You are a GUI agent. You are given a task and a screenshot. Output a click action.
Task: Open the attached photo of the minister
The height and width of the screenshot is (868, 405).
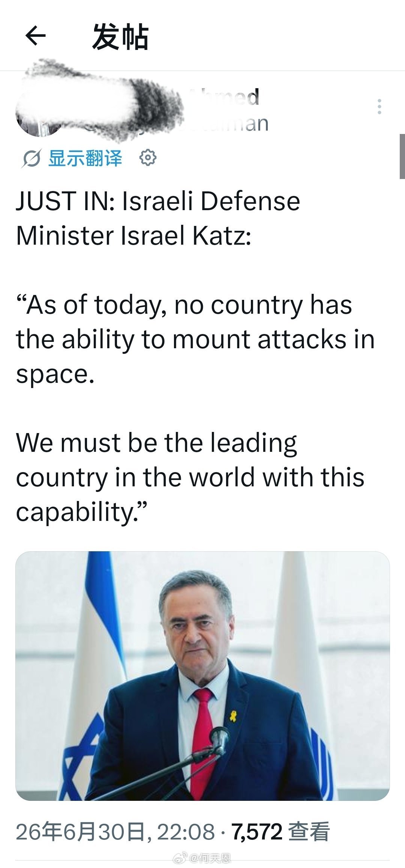(202, 675)
